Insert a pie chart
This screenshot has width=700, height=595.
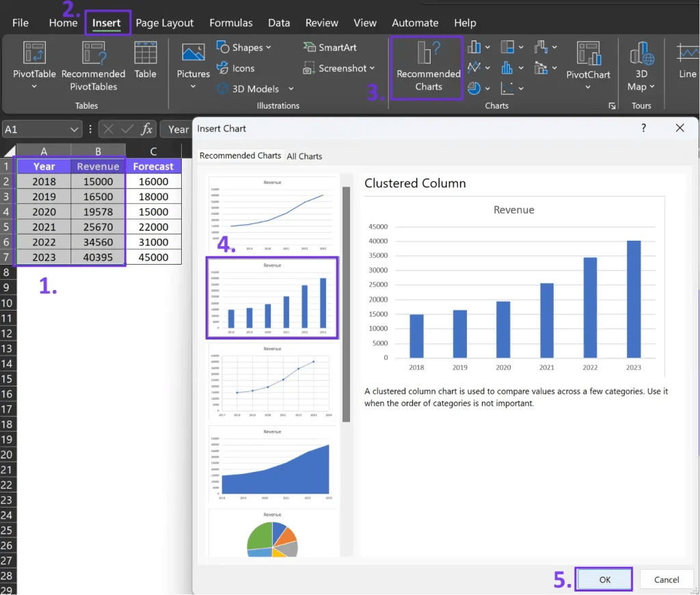[474, 88]
